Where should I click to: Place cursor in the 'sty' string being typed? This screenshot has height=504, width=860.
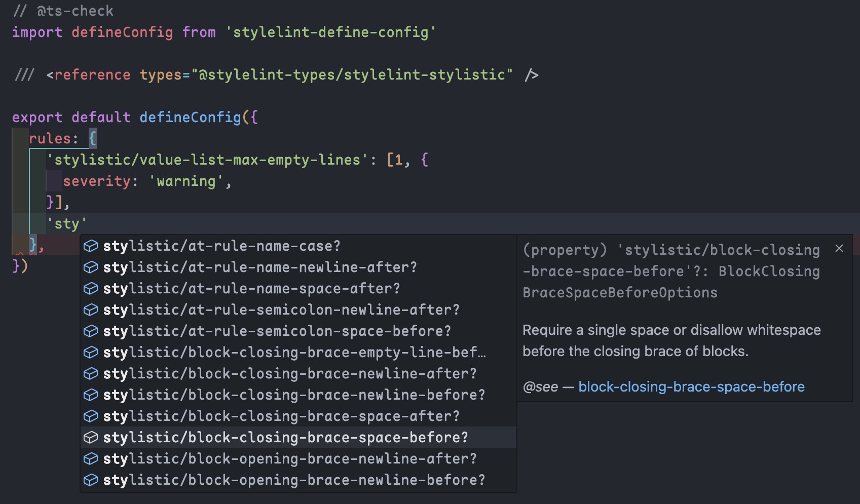coord(66,224)
